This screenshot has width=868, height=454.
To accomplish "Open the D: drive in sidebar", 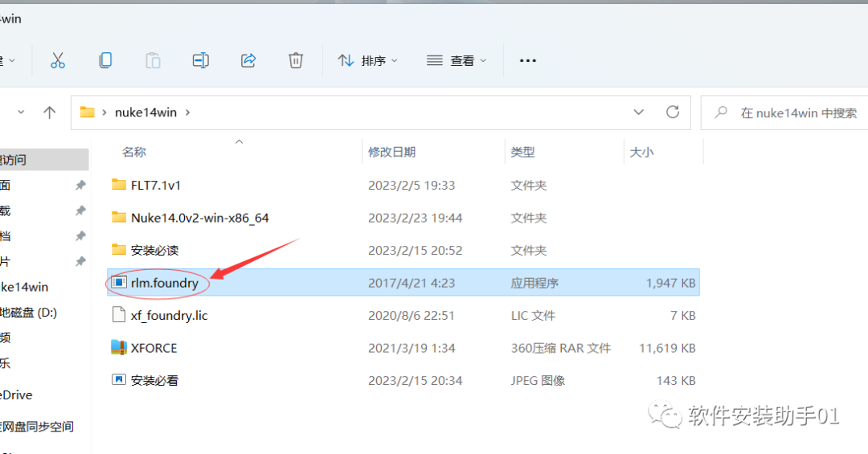I will tap(28, 313).
